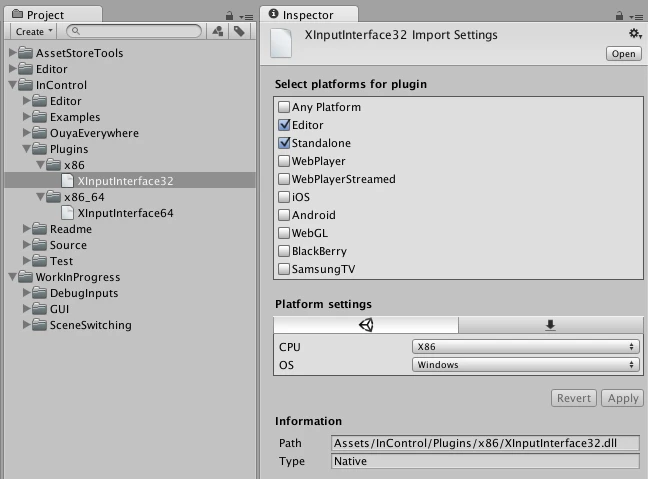Collapse the x86_64 folder arrow
648x479 pixels.
point(40,197)
